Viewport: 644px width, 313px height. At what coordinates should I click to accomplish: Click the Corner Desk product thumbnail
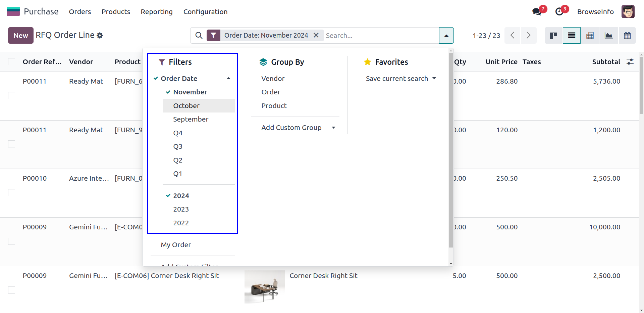coord(264,287)
